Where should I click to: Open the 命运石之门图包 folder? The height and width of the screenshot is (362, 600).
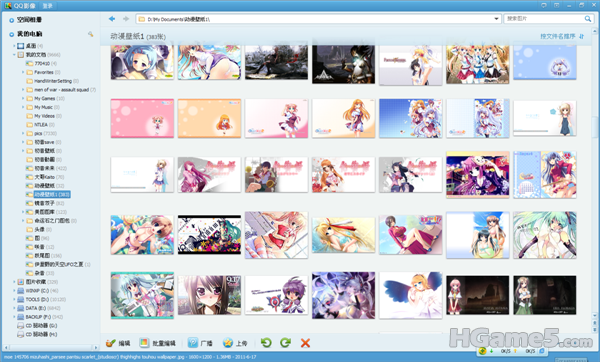[x=51, y=221]
